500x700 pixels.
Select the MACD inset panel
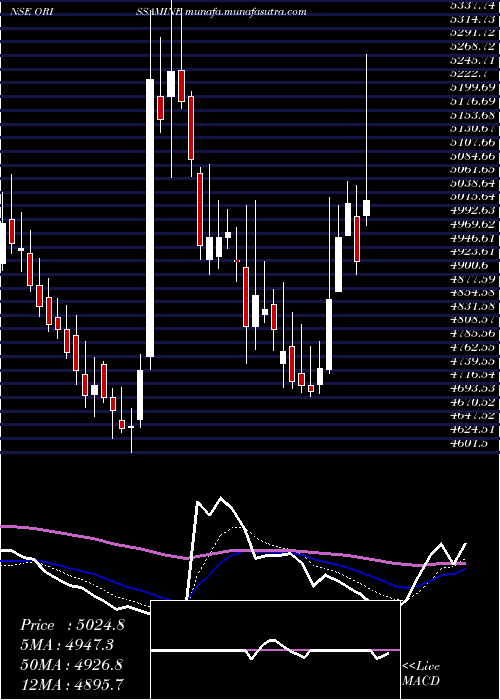(275, 650)
